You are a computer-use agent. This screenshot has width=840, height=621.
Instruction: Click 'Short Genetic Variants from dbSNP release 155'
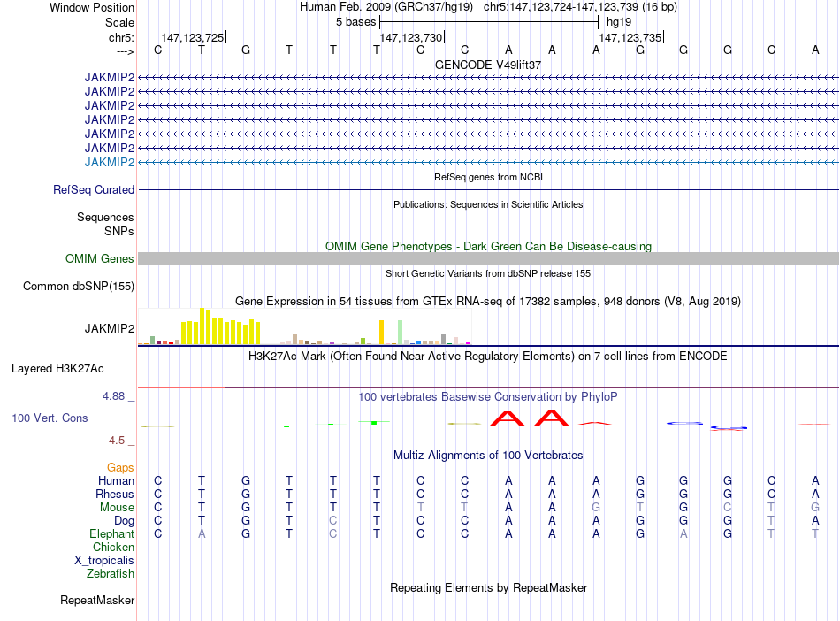click(x=488, y=273)
